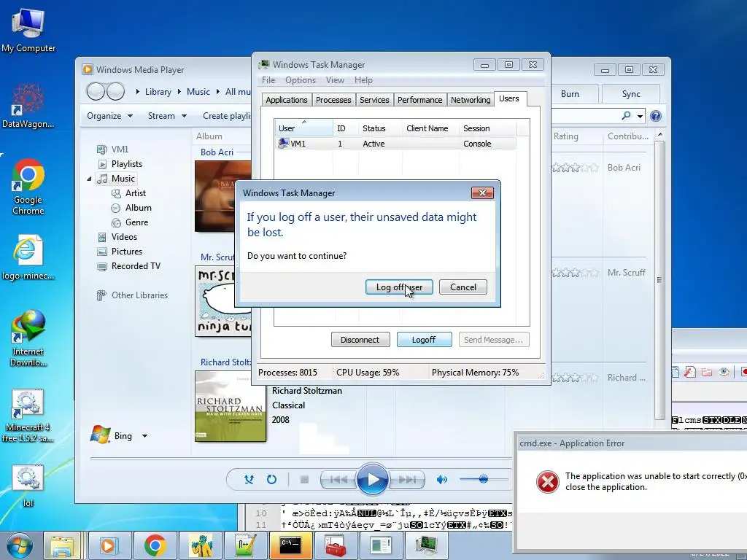747x560 pixels.
Task: Open the command prompt taskbar item
Action: point(290,545)
